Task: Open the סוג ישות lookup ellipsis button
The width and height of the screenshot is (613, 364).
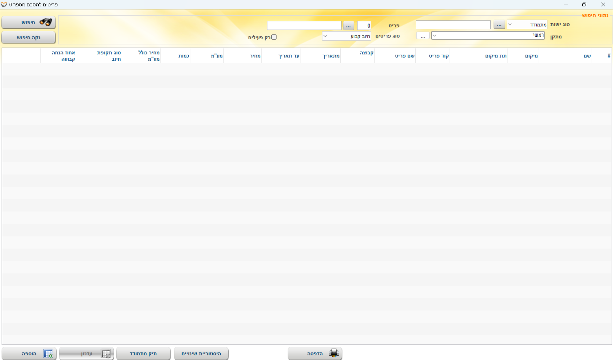Action: pyautogui.click(x=499, y=25)
